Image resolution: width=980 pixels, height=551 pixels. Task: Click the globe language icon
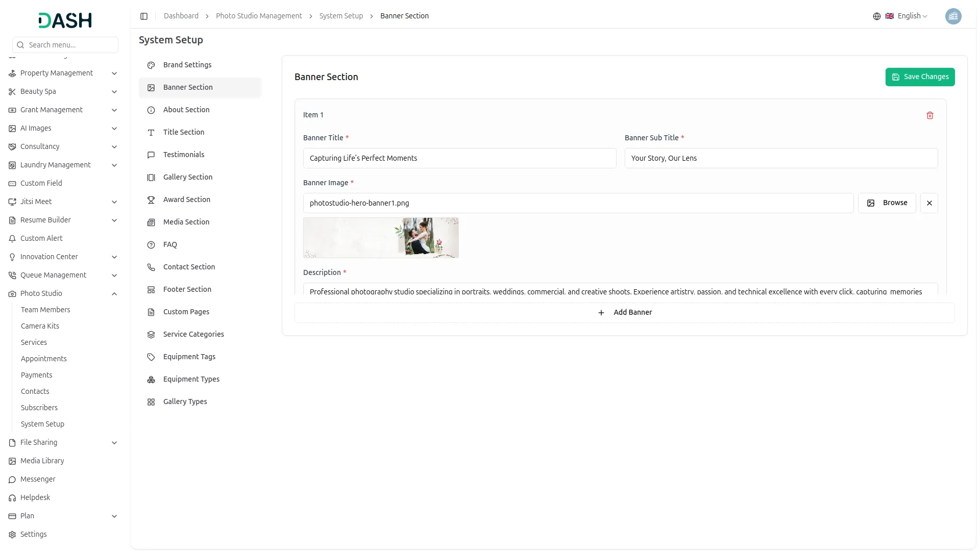(x=876, y=16)
